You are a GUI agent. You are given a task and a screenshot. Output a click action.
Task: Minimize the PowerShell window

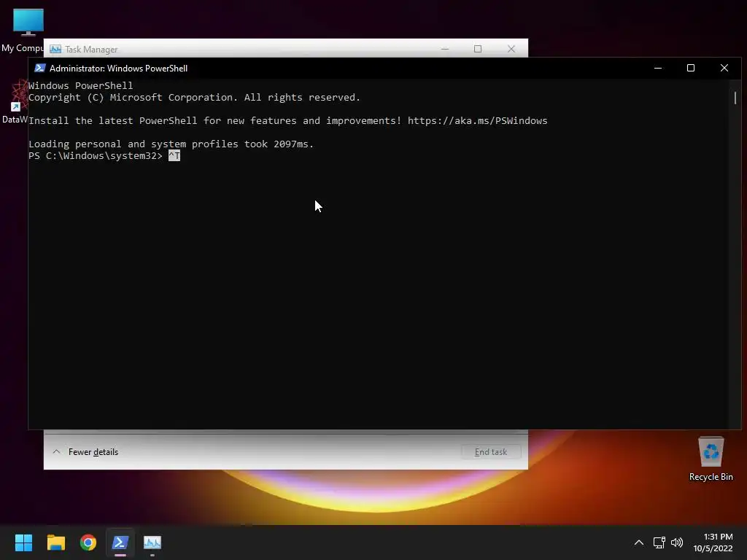658,68
